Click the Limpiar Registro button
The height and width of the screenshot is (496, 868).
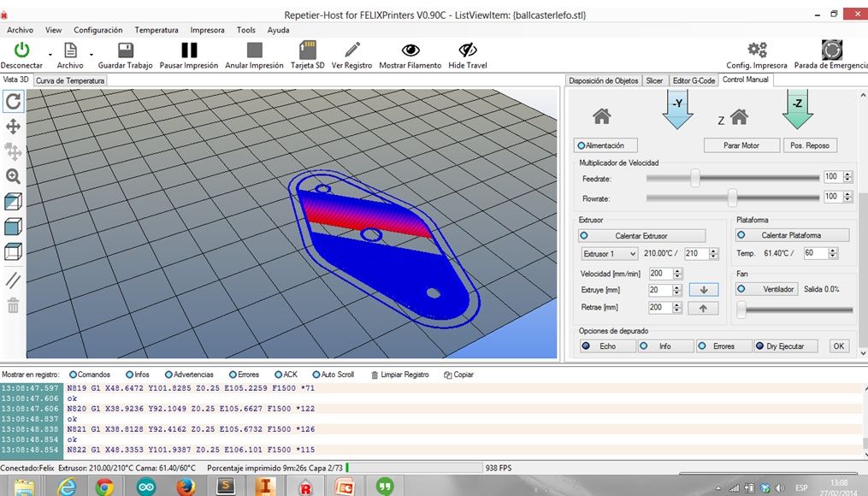pos(400,375)
